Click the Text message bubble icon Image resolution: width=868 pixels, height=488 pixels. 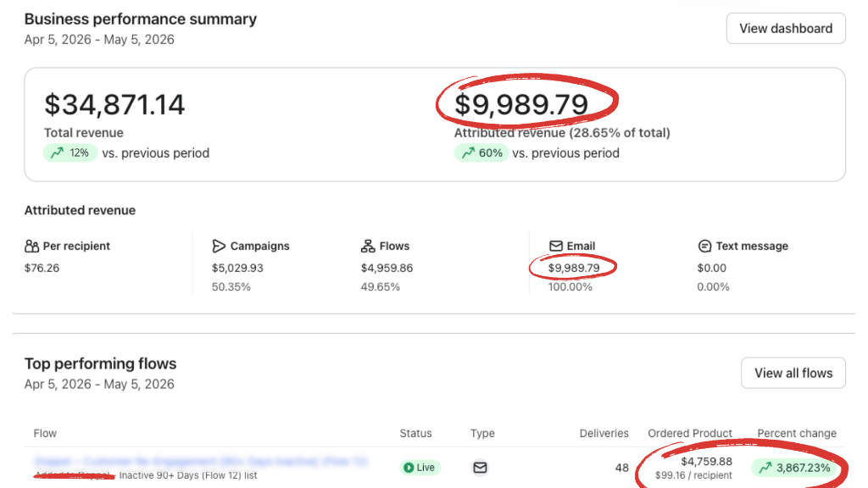pyautogui.click(x=704, y=246)
